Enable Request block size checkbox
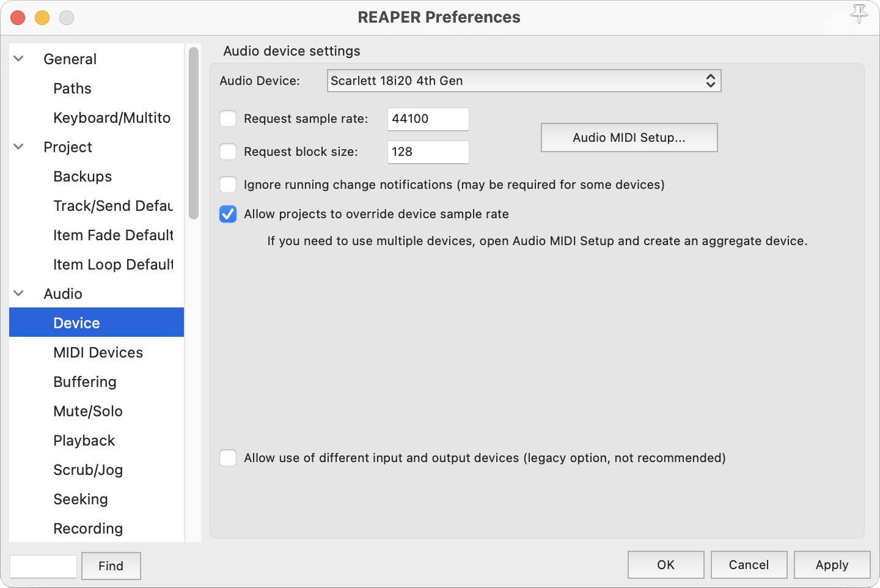This screenshot has height=588, width=880. point(228,152)
